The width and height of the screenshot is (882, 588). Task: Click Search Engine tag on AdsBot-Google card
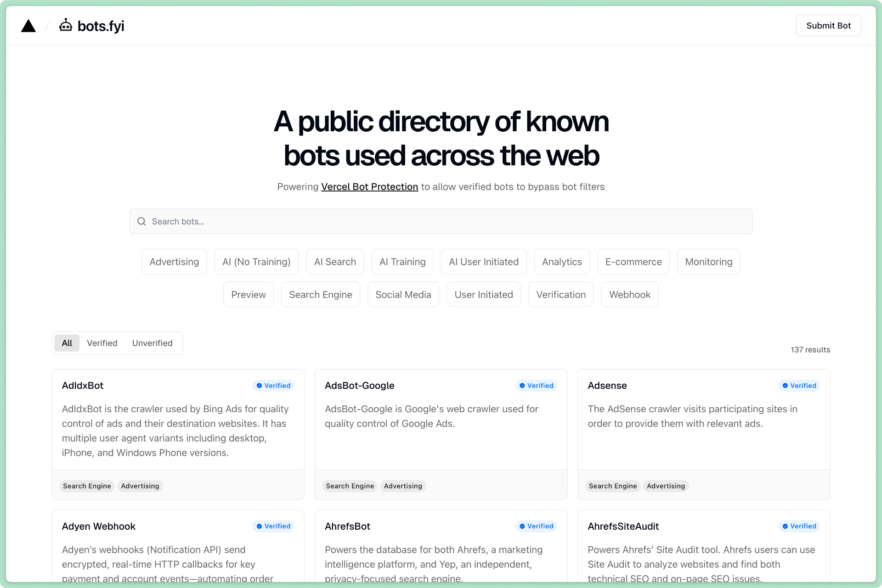pos(350,486)
